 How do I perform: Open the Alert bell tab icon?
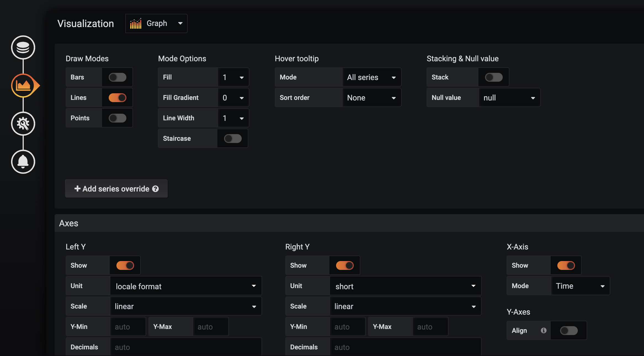pyautogui.click(x=23, y=162)
